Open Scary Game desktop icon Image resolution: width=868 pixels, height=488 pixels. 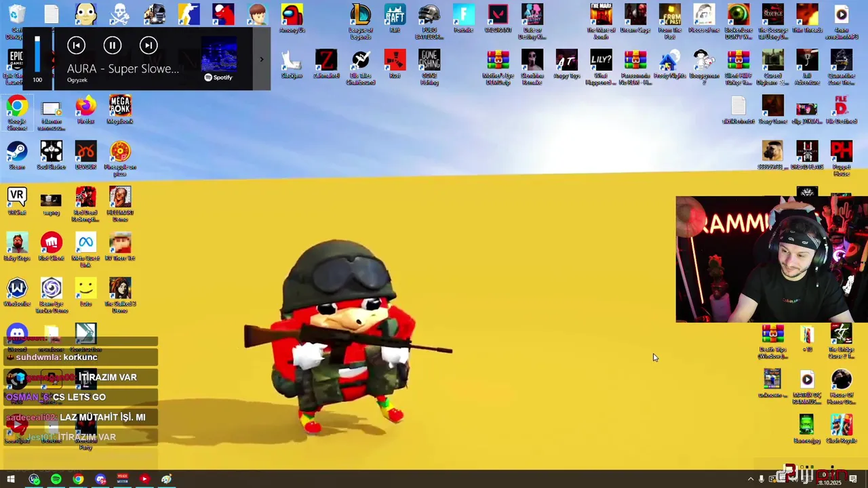coord(772,110)
